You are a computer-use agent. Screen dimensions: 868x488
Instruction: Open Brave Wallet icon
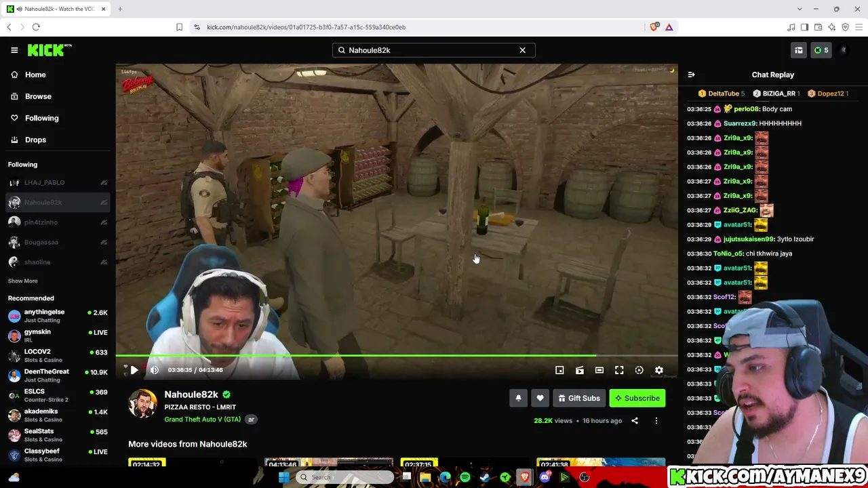point(818,27)
